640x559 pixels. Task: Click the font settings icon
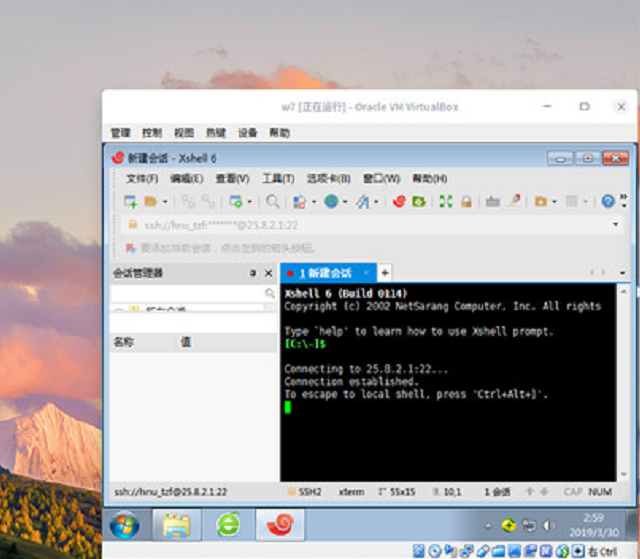[362, 201]
